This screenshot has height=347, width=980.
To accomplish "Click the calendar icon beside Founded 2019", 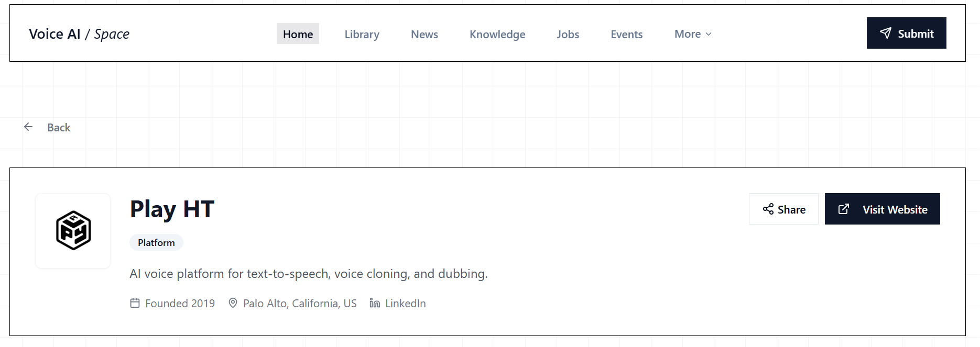I will point(135,303).
